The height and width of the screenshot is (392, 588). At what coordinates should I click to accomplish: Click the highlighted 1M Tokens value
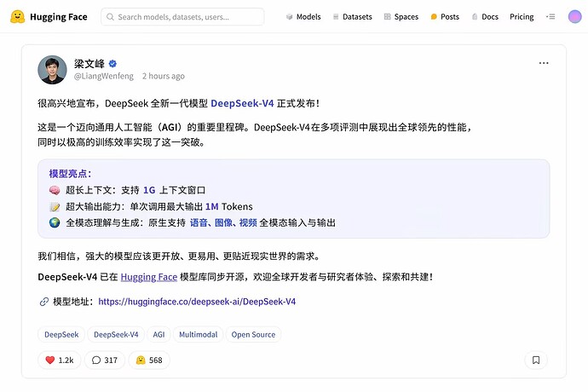[x=228, y=207]
